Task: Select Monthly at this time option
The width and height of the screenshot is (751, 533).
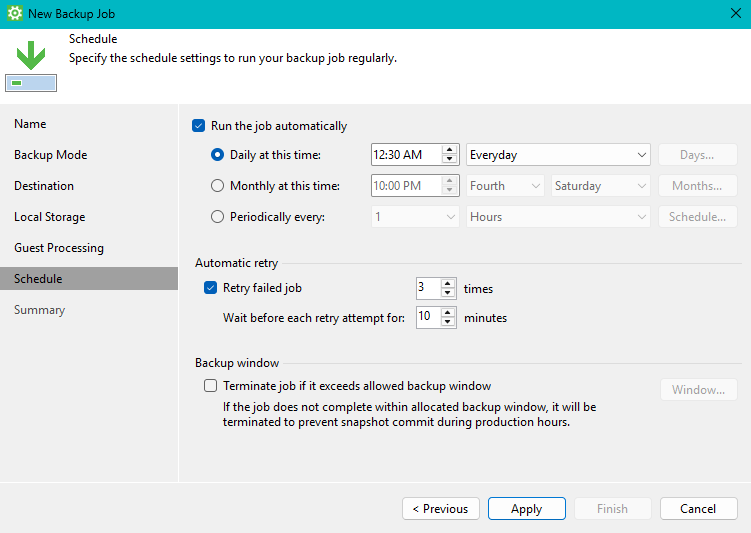Action: click(218, 186)
